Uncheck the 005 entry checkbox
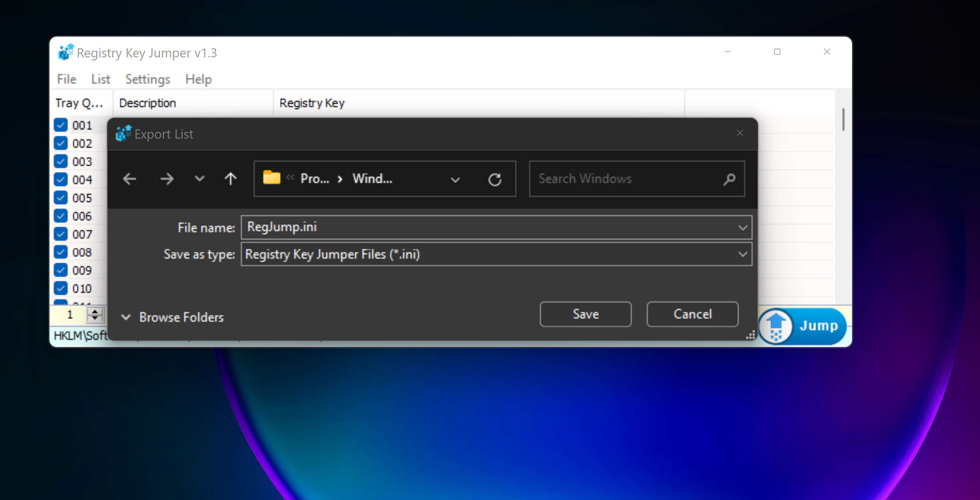980x500 pixels. pyautogui.click(x=60, y=197)
